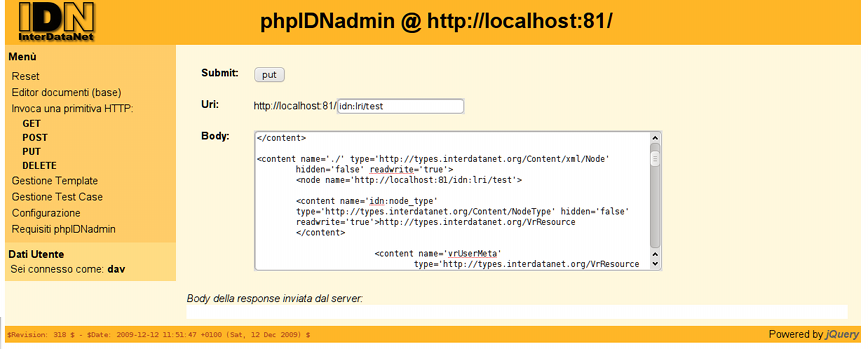Click the phpIDNadmin page title
Viewport: 868px width, 349px height.
(x=436, y=21)
